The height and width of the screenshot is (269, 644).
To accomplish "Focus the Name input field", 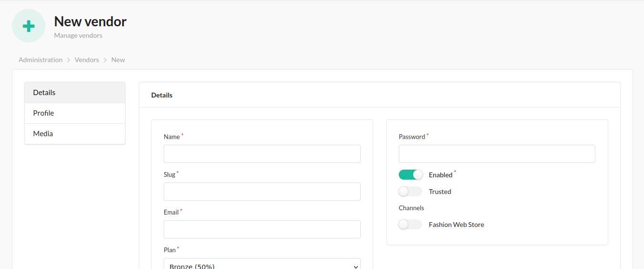I will pyautogui.click(x=262, y=154).
